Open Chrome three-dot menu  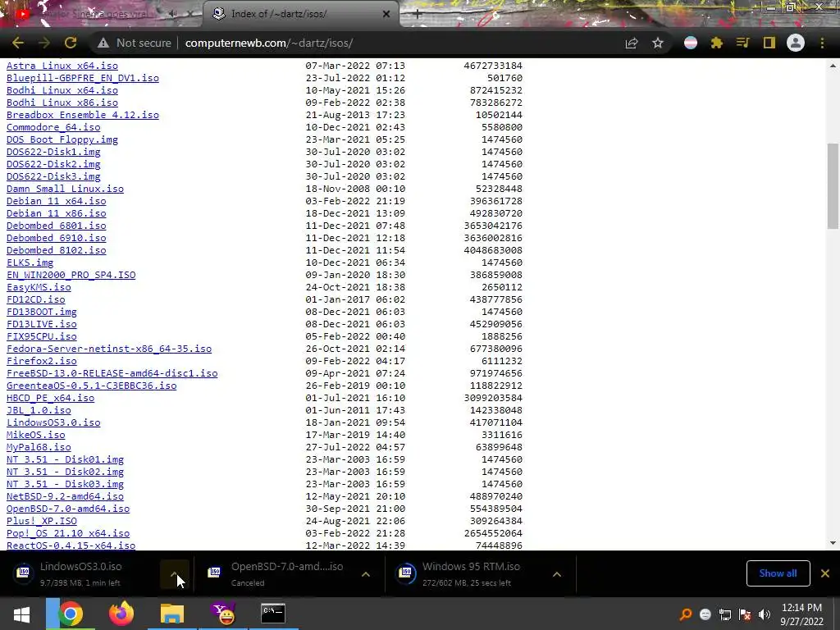pyautogui.click(x=822, y=43)
